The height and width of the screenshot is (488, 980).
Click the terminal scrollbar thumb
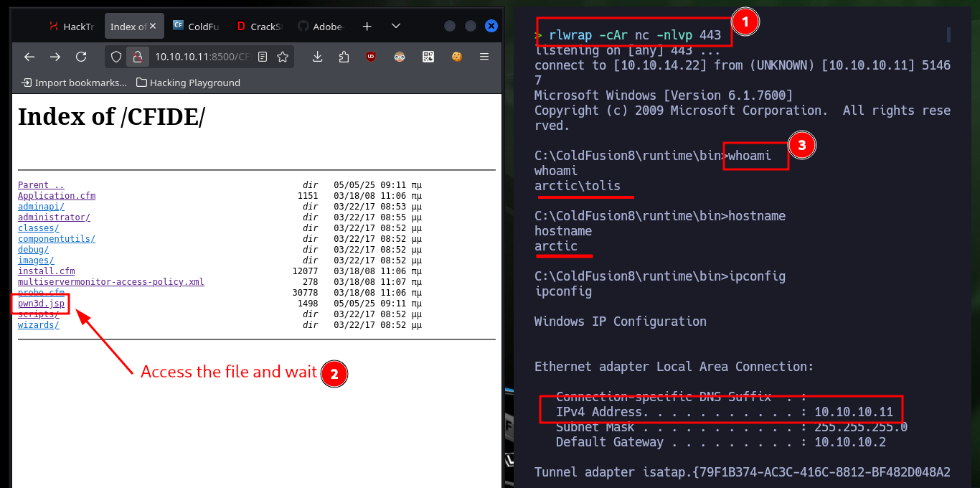948,34
